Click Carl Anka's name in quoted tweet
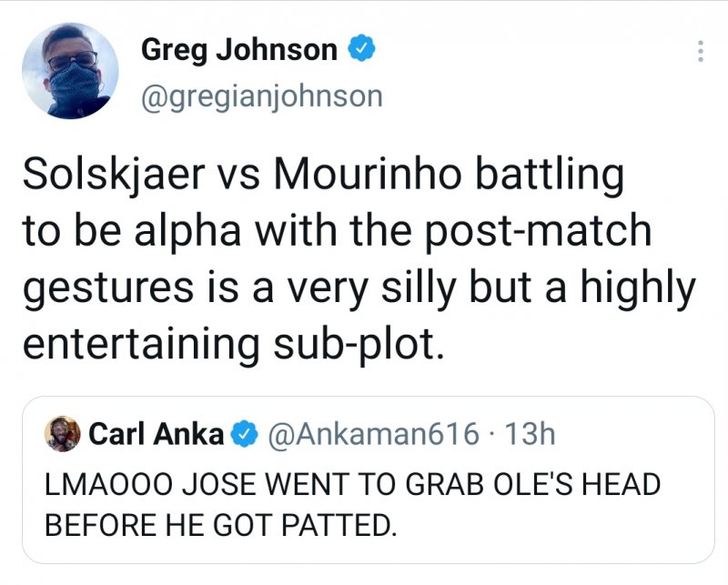This screenshot has height=585, width=728. (x=157, y=434)
